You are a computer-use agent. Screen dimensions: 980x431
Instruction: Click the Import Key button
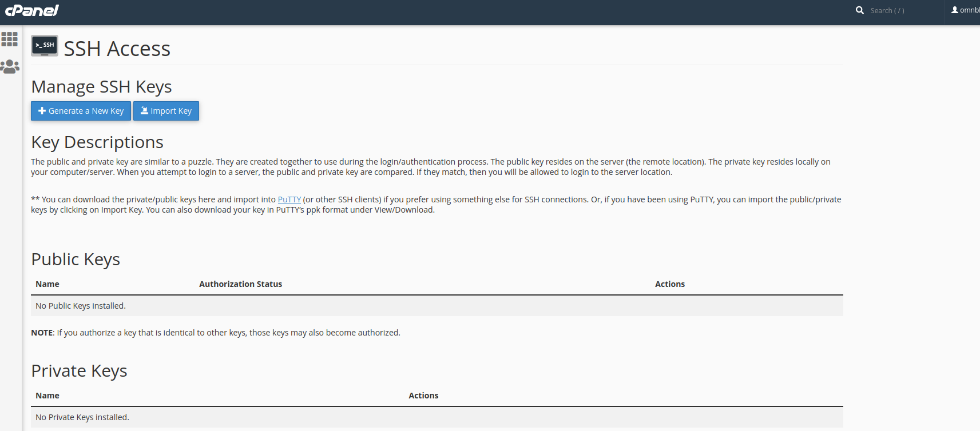(x=166, y=111)
